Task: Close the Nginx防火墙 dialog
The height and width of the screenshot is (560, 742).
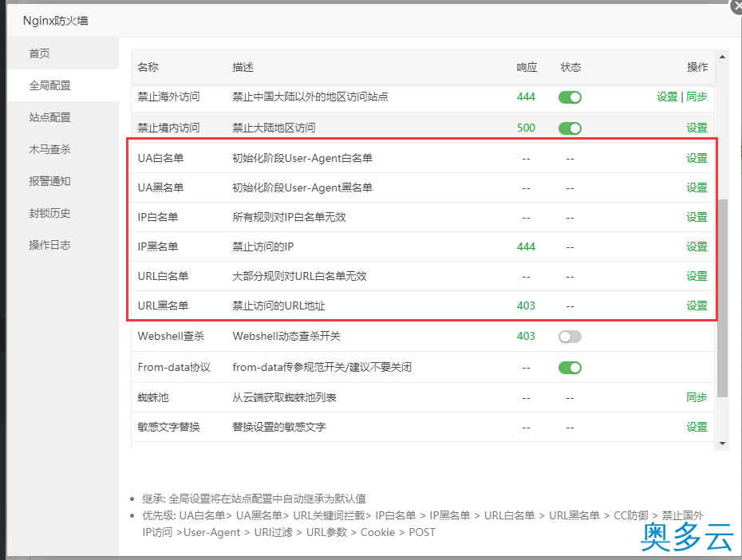Action: pyautogui.click(x=736, y=6)
